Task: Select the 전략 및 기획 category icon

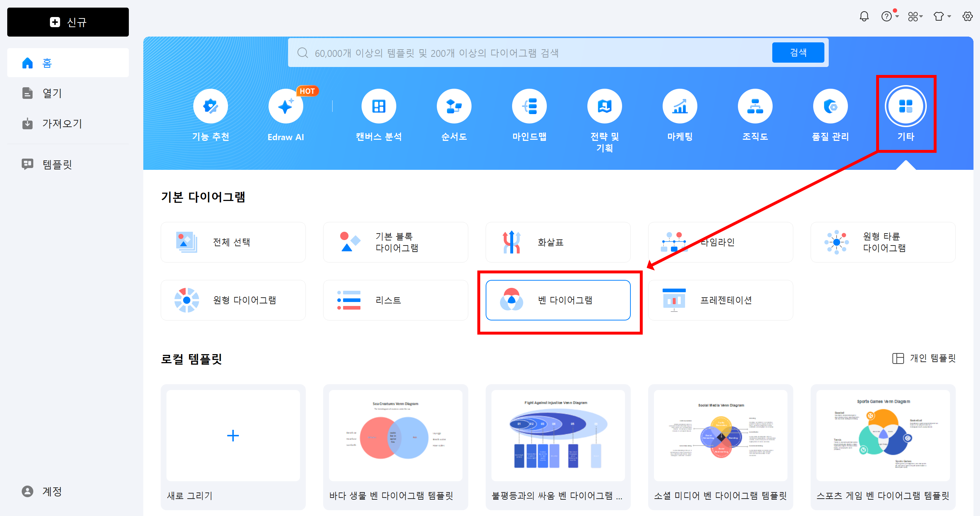Action: (604, 106)
